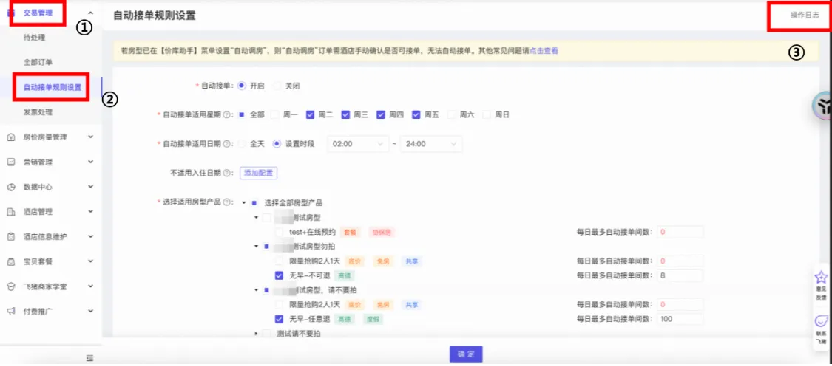Viewport: 832px width, 366px height.
Task: Click the 飞猪商家学堂 icon
Action: pos(11,286)
